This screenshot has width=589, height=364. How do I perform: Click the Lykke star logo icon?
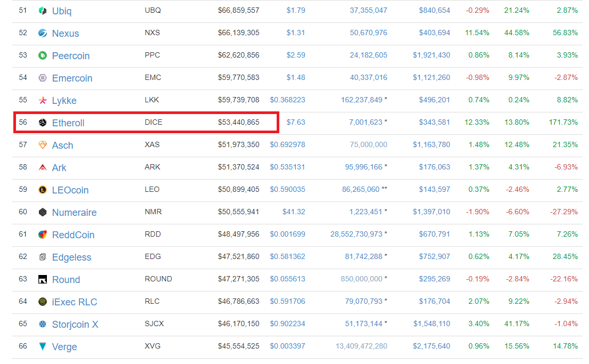pyautogui.click(x=43, y=100)
